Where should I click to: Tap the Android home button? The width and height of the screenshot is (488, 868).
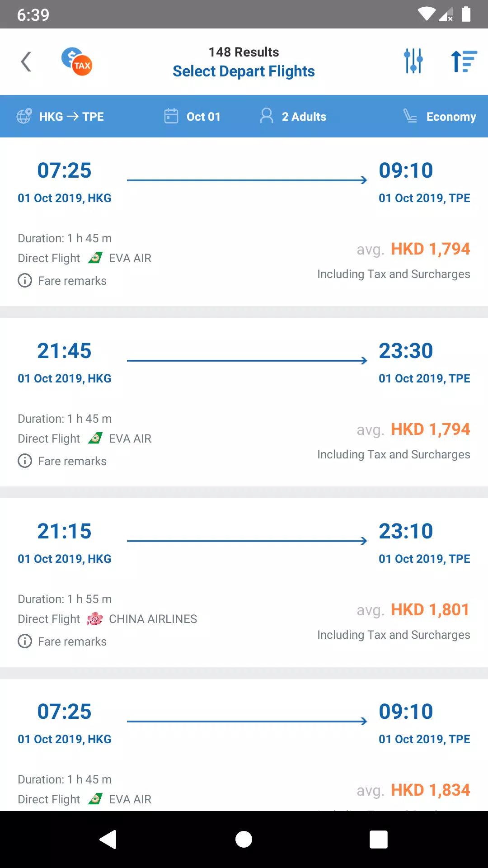(244, 840)
